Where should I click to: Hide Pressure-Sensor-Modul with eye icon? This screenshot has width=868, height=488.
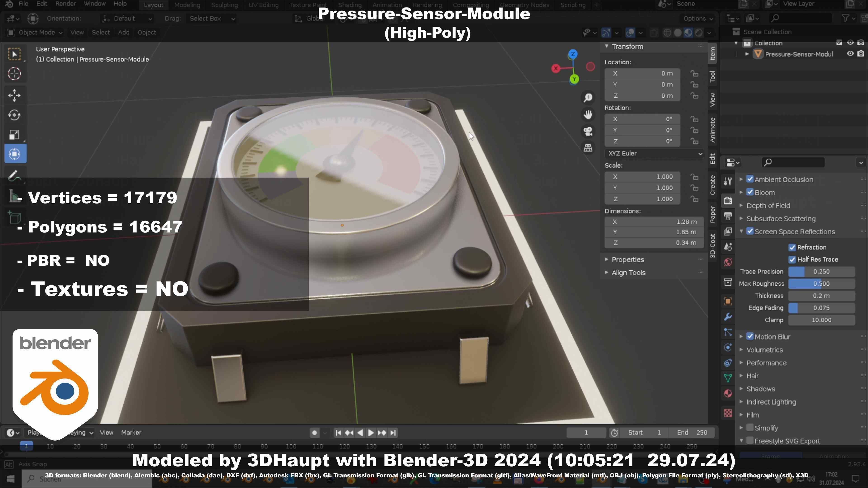click(x=850, y=54)
